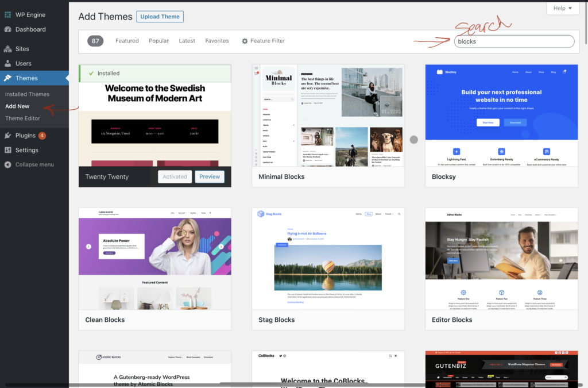Click the theme count badge 87
The width and height of the screenshot is (588, 388).
[95, 41]
